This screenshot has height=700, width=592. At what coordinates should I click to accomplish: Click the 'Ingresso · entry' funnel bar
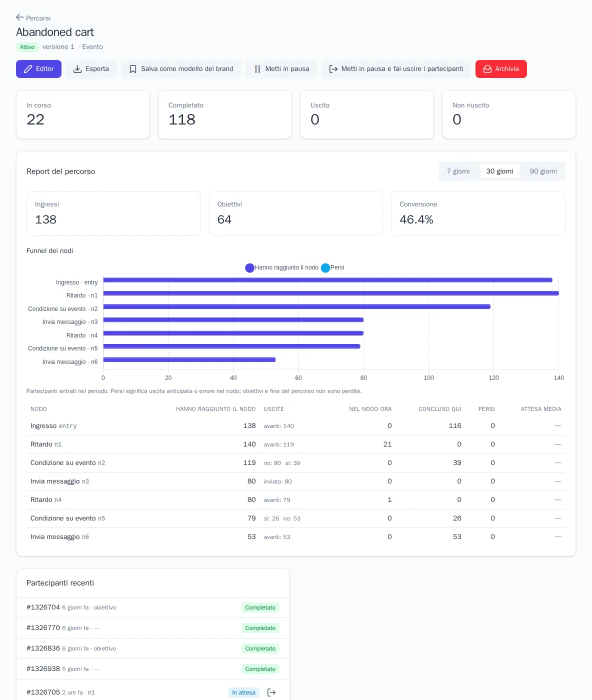pos(328,280)
